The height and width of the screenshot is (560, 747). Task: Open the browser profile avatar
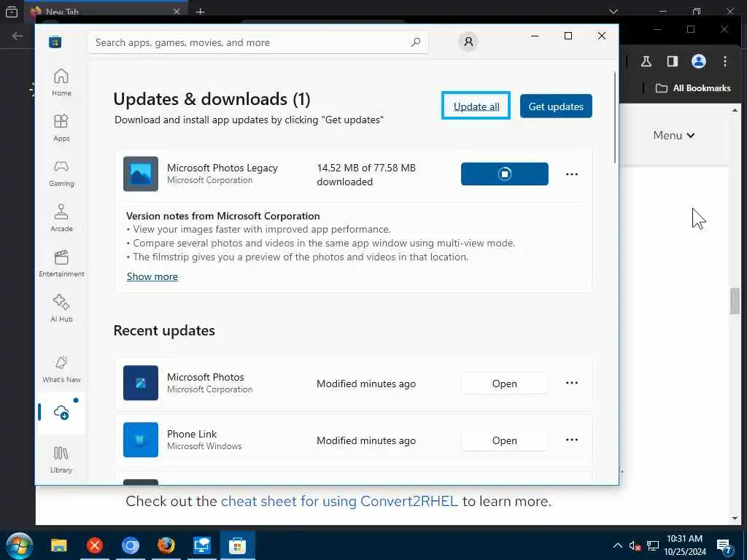pos(698,61)
